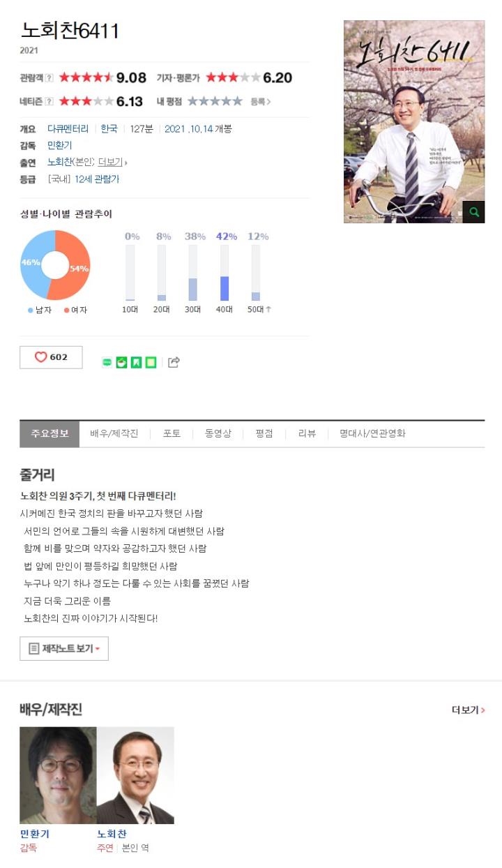502x868 pixels.
Task: Open the share/export arrow icon
Action: pos(174,362)
